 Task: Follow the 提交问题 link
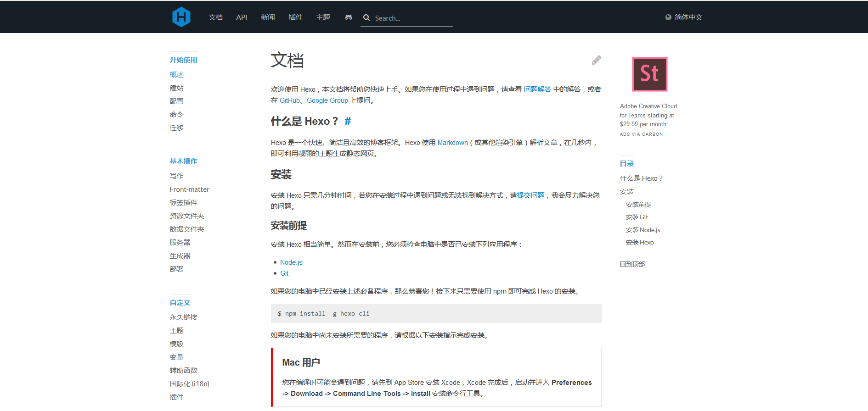click(x=531, y=195)
